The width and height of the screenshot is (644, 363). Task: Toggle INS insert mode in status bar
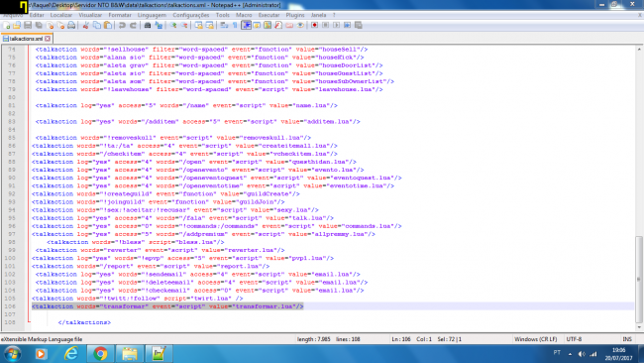click(627, 339)
